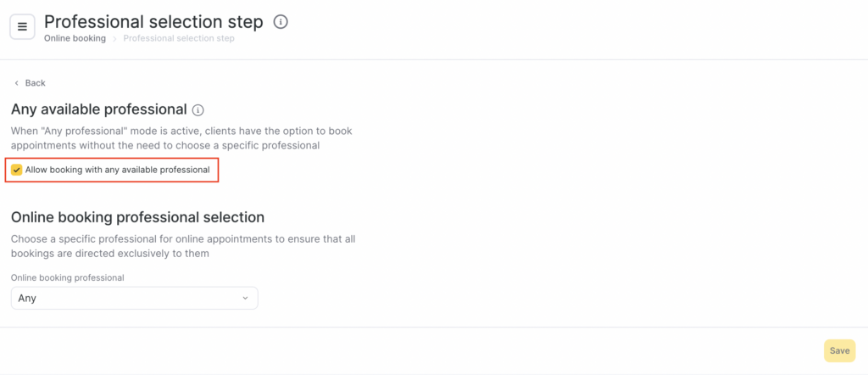The image size is (868, 375).
Task: Click the chevron arrow in the Any dropdown
Action: pos(245,298)
